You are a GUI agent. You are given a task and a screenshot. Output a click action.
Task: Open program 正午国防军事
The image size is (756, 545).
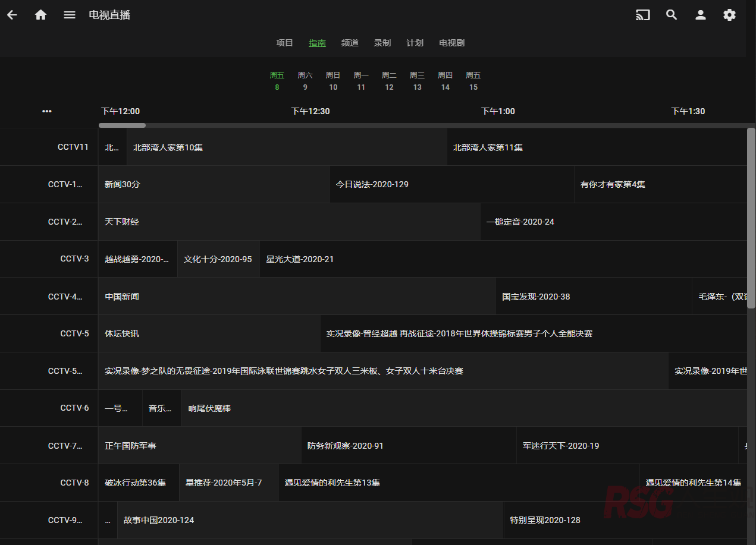[x=200, y=445]
